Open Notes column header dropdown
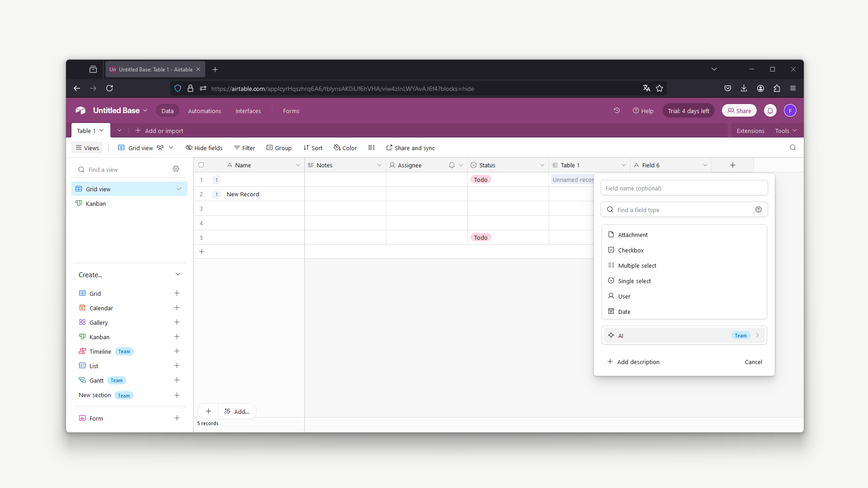This screenshot has width=868, height=488. (x=379, y=165)
